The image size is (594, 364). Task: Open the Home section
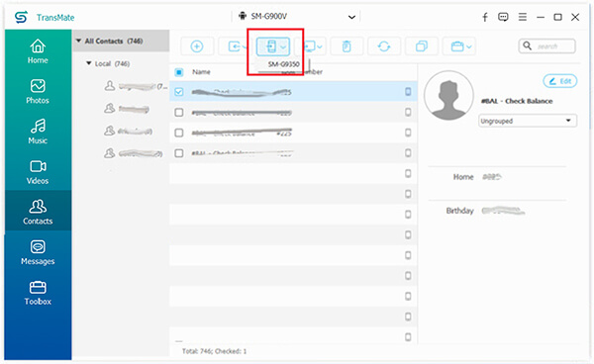pos(38,51)
